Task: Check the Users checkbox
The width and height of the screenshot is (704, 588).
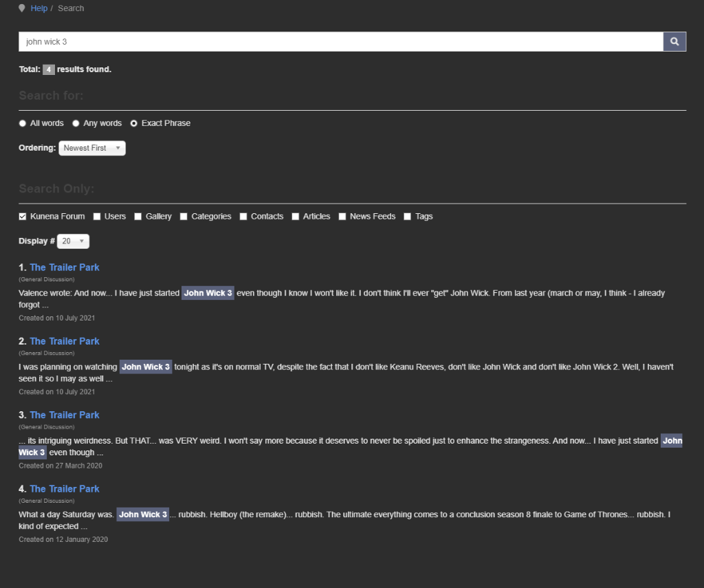Action: pyautogui.click(x=97, y=217)
